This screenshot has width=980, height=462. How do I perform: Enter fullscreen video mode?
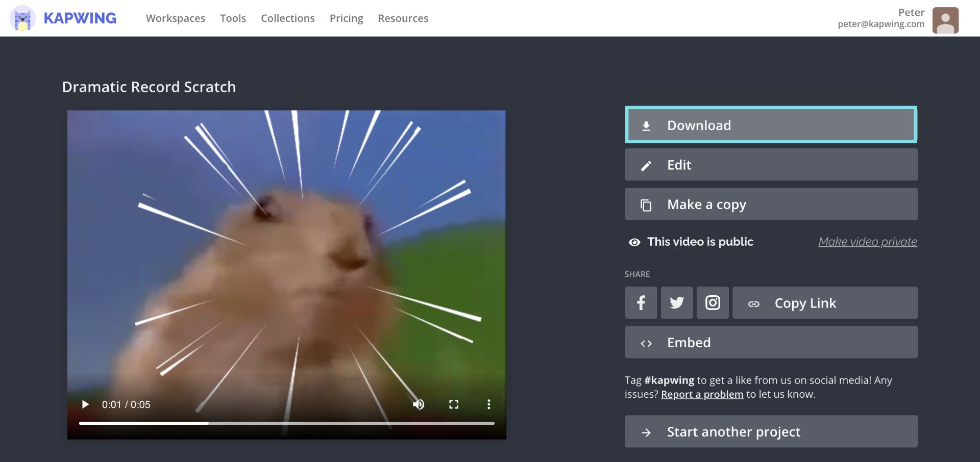[x=453, y=404]
